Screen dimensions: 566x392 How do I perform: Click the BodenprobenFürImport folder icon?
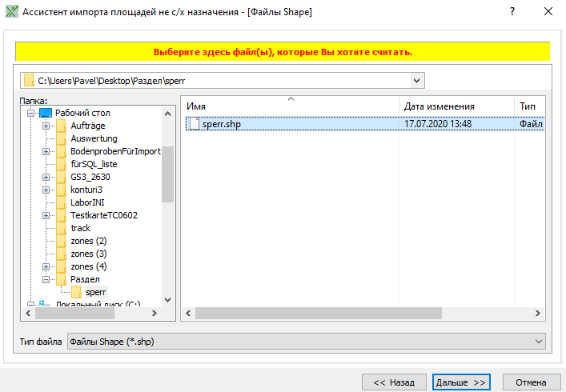(61, 151)
